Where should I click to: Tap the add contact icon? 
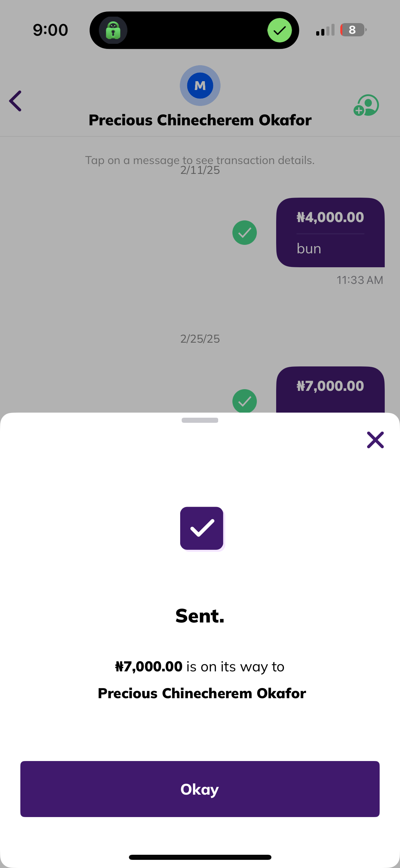[x=366, y=105]
